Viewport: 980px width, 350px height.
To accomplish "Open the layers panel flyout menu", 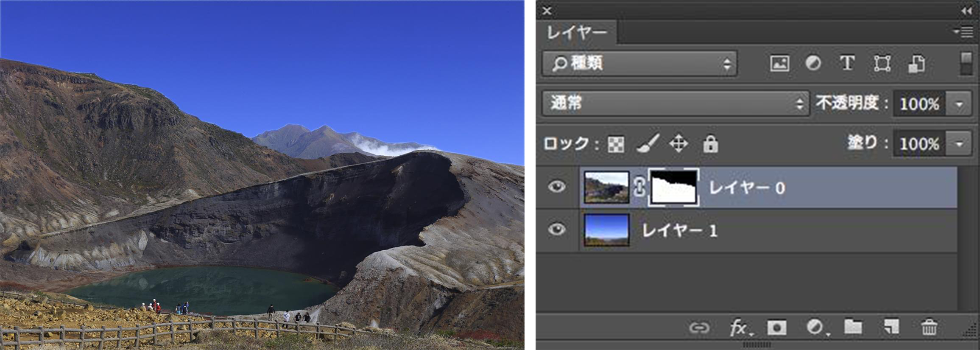I will pos(963,32).
